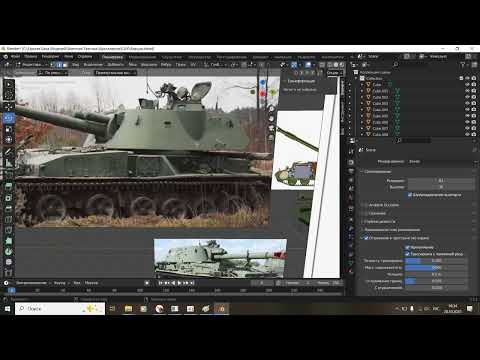
Task: Toggle the Collection eye visibility icon
Action: pos(467,78)
